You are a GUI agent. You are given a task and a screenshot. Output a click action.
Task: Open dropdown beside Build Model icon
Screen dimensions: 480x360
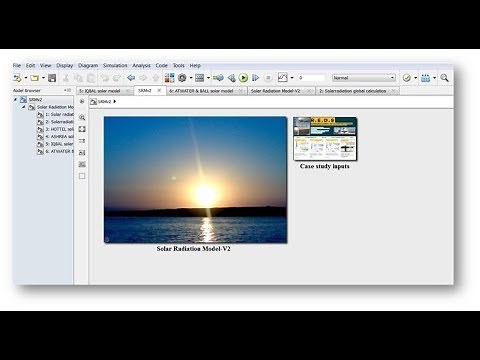tap(434, 78)
